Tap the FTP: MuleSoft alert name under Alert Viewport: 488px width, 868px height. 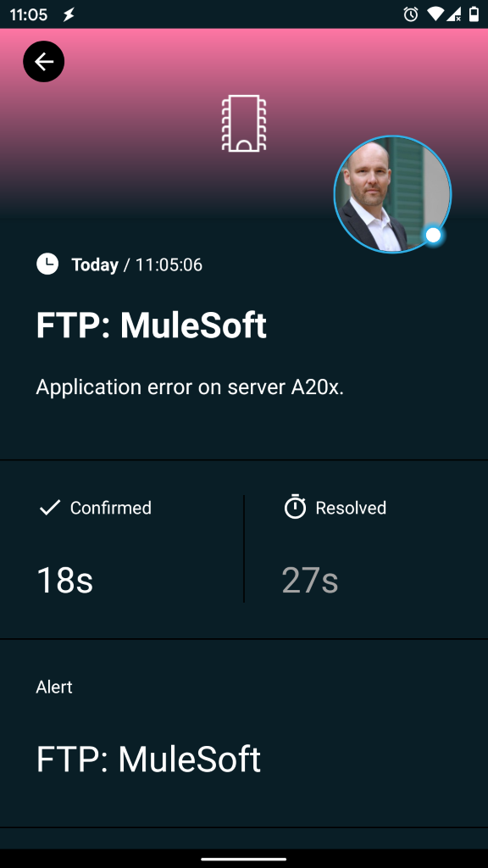click(148, 759)
